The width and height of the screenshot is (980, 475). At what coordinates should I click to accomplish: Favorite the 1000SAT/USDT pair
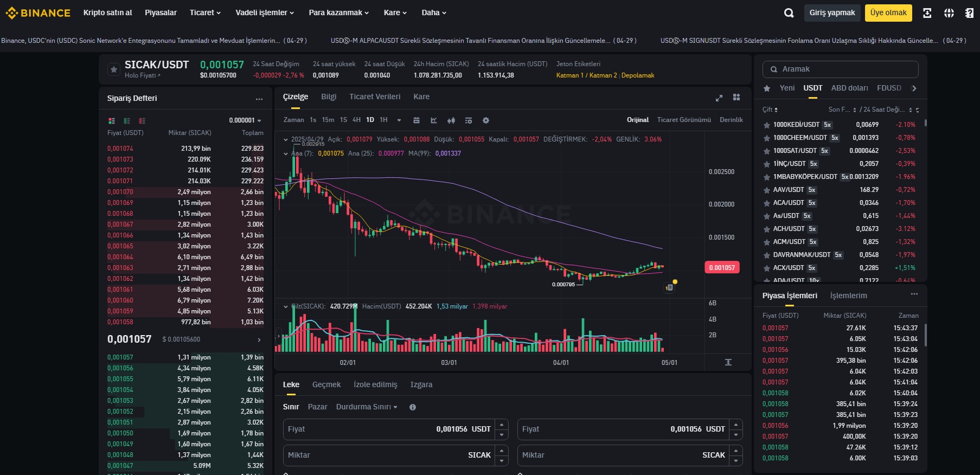767,151
